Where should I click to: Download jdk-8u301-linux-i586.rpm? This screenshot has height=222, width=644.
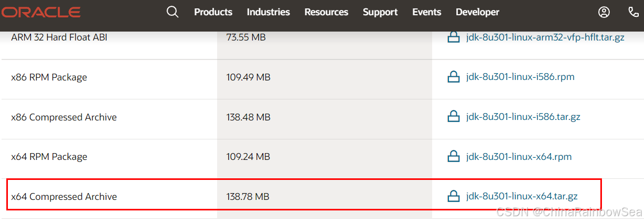(520, 77)
